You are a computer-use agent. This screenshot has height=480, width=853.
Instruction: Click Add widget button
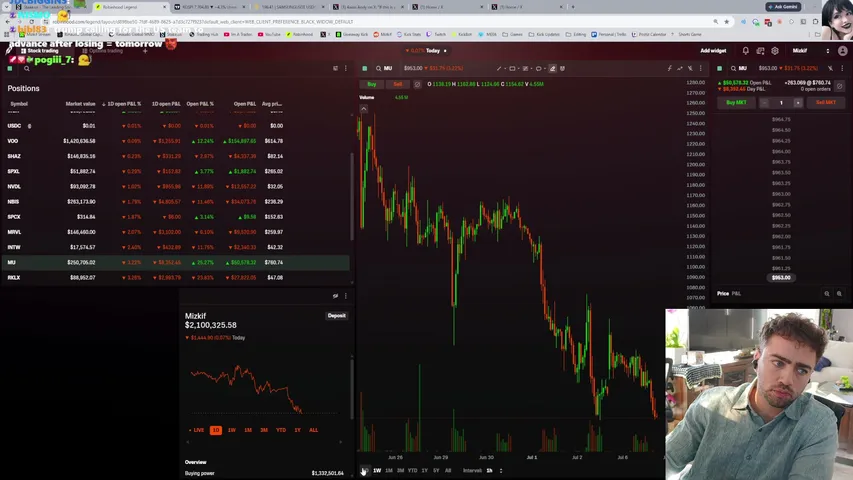click(x=713, y=51)
